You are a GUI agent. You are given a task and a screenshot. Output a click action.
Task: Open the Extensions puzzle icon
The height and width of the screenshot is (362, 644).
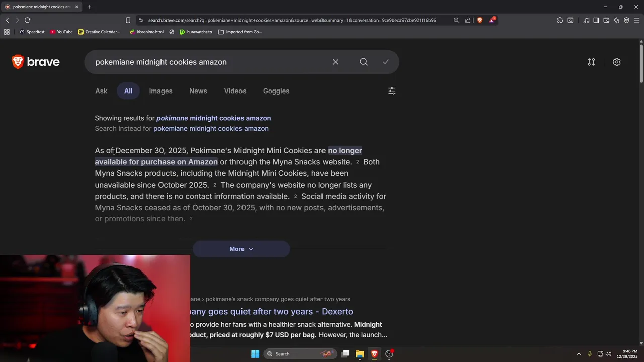coord(560,20)
